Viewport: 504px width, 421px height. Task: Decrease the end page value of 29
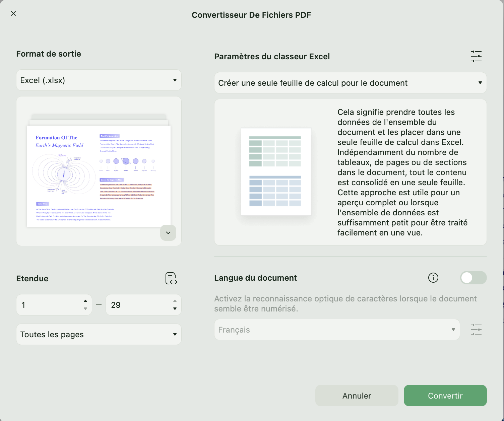pyautogui.click(x=175, y=309)
